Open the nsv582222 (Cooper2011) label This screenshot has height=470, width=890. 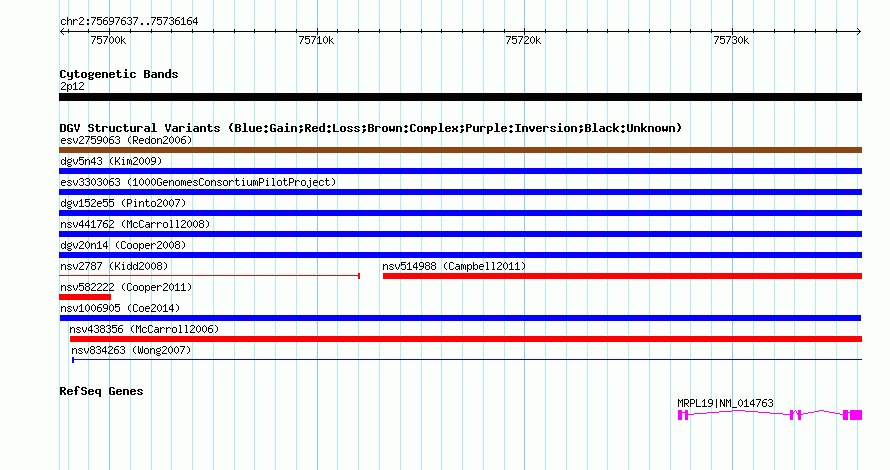[x=126, y=287]
